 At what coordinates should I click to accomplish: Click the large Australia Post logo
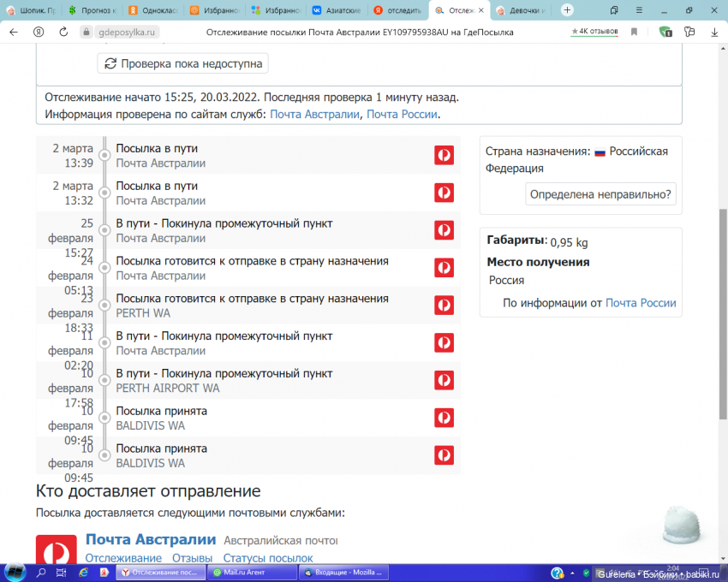click(56, 553)
